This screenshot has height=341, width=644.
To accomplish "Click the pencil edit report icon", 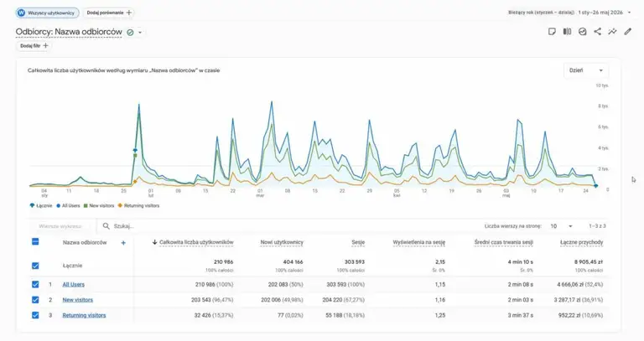I will click(x=627, y=32).
